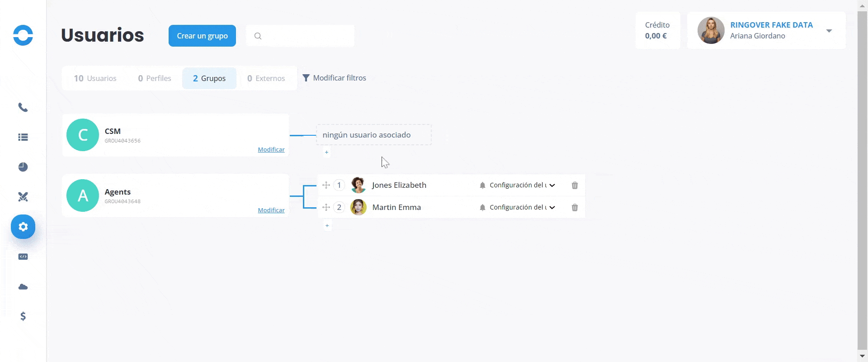868x362 pixels.
Task: Open the cloud integrations sidebar icon
Action: 23,286
